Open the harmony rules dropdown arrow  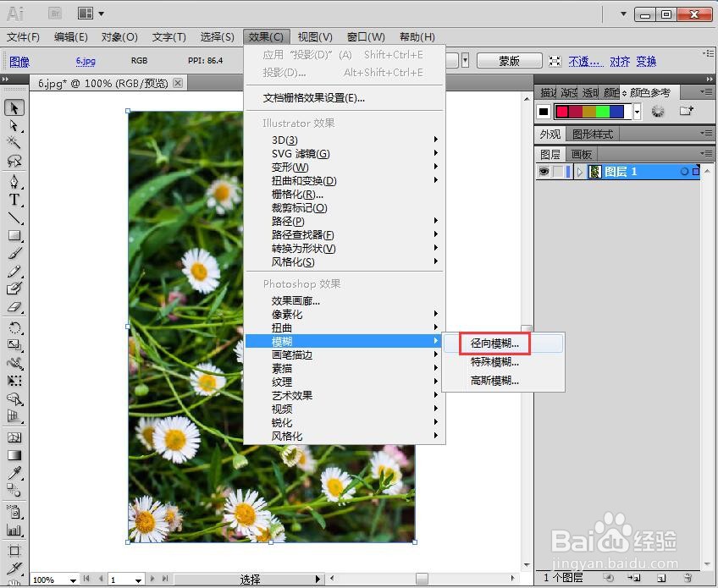[637, 111]
